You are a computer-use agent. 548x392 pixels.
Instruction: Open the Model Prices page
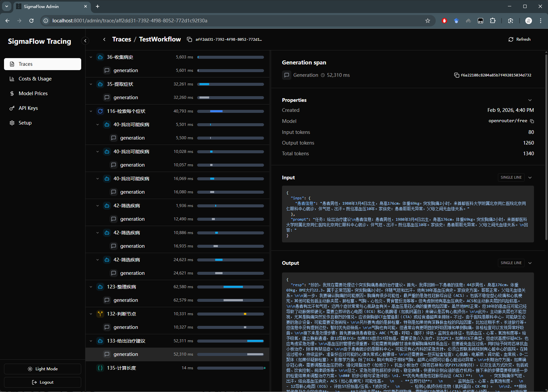coord(33,93)
